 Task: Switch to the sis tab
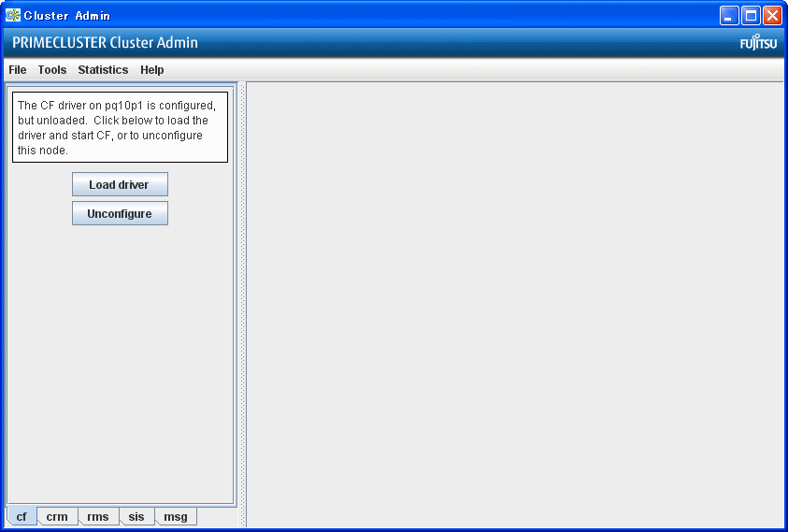(136, 516)
